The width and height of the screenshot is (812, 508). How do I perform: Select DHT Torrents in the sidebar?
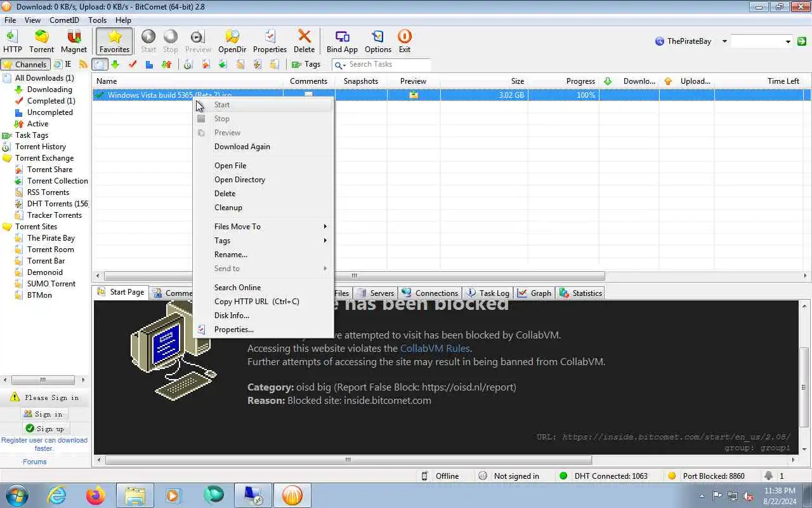point(57,204)
